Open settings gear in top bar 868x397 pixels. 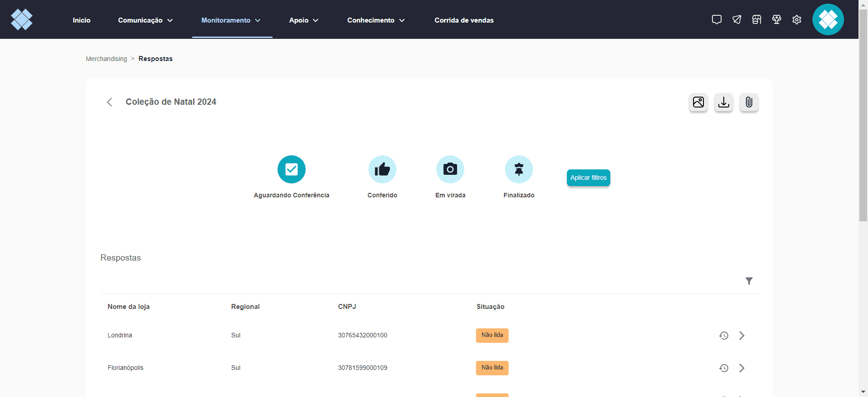point(797,19)
